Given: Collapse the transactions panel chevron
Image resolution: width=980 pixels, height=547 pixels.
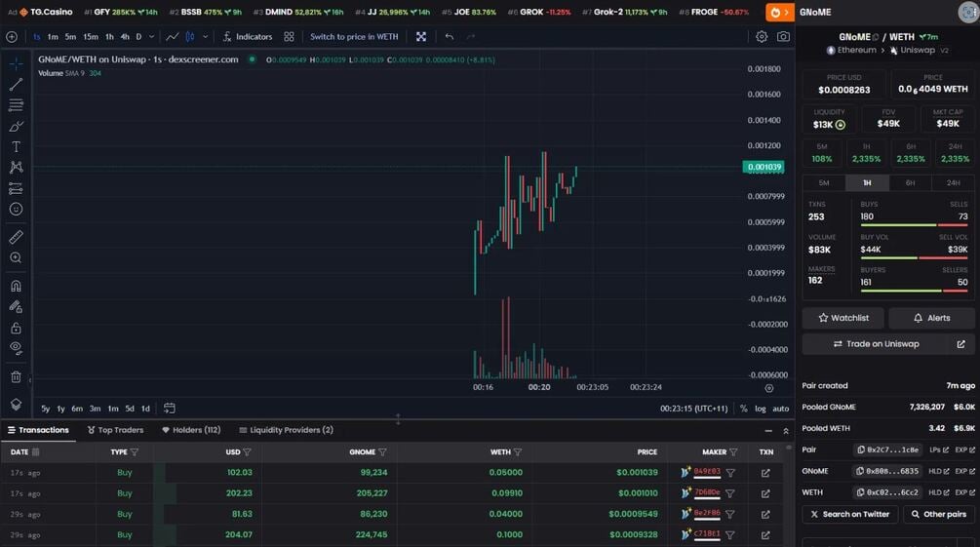Looking at the screenshot, I should (x=786, y=431).
